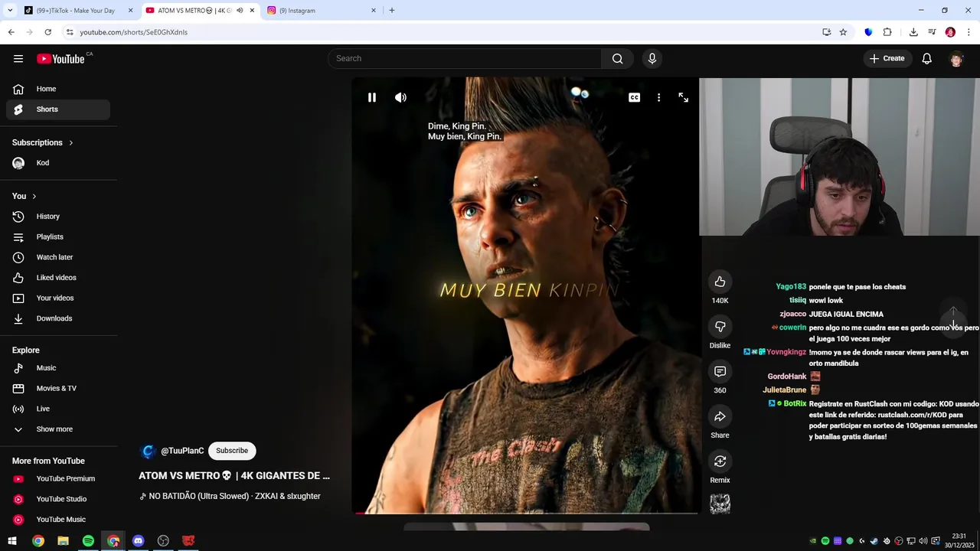Viewport: 980px width, 551px height.
Task: Open the Short's three-dot options menu
Action: tap(658, 97)
